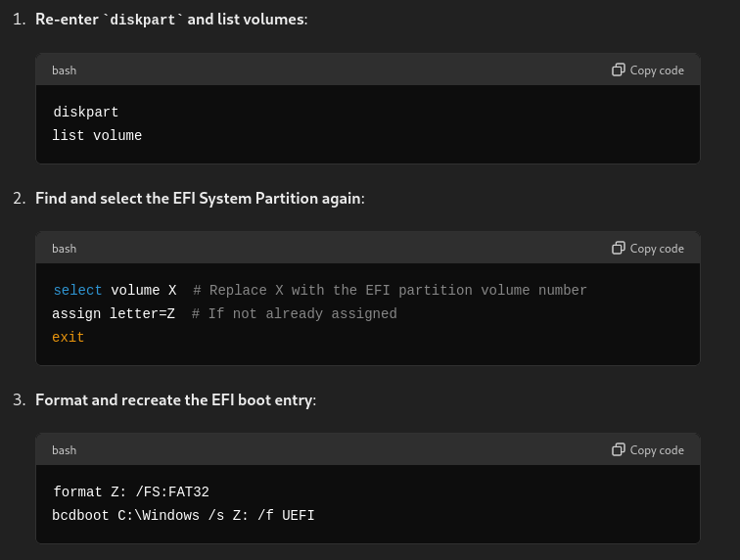Viewport: 740px width, 560px height.
Task: Click the copy icon in the format Z: block
Action: point(619,449)
